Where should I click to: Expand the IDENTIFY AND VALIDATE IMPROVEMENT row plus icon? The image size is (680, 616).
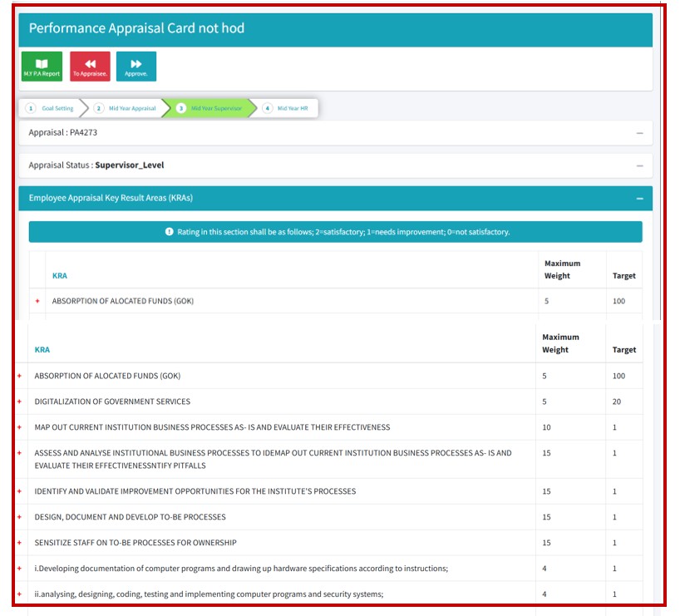point(20,491)
